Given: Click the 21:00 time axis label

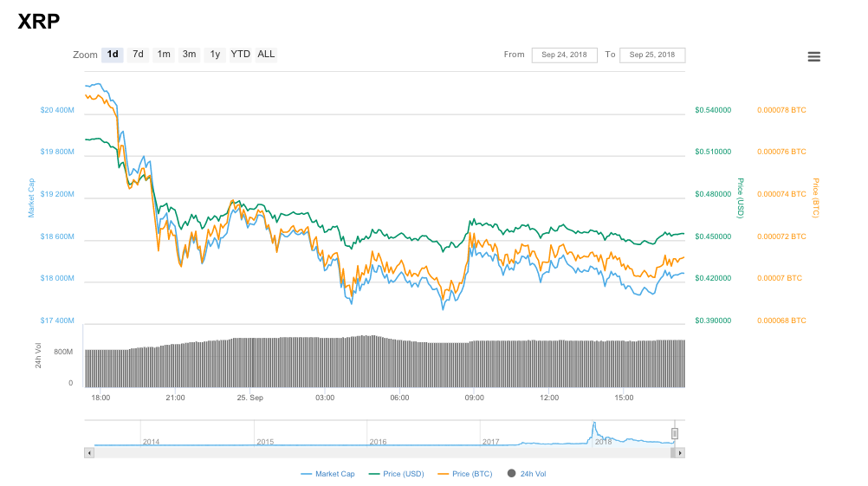Looking at the screenshot, I should pos(176,398).
